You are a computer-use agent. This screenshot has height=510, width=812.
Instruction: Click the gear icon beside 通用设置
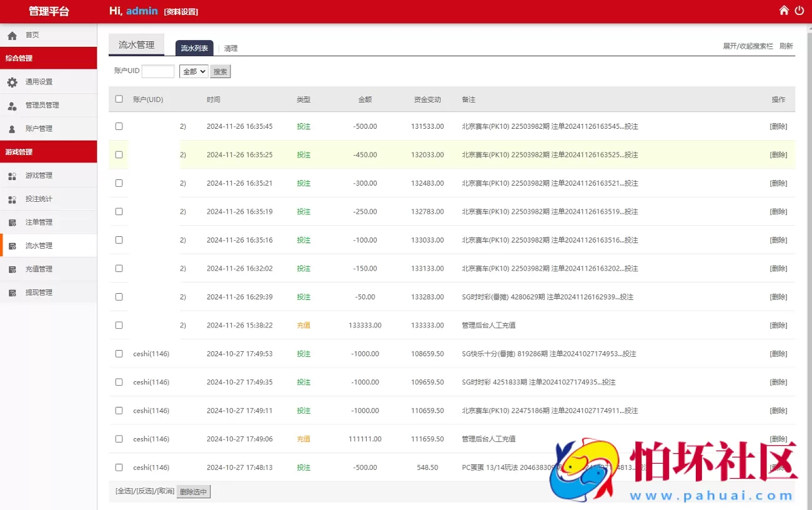(x=12, y=82)
